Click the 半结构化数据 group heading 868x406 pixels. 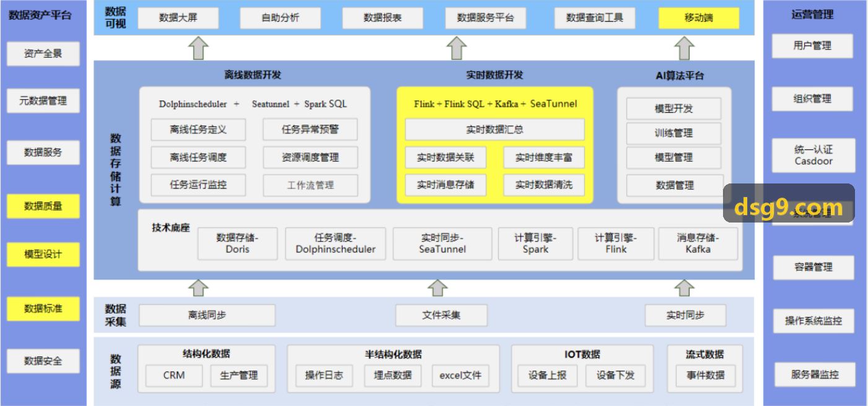point(393,355)
